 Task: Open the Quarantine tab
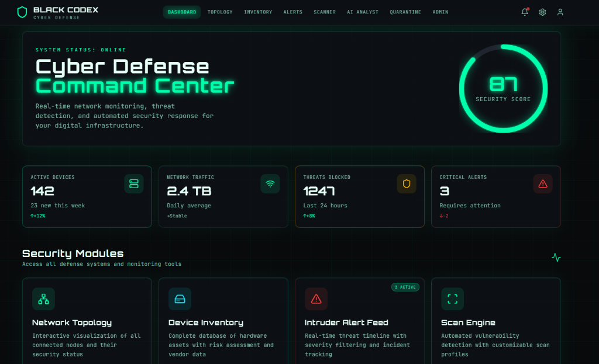pyautogui.click(x=405, y=12)
